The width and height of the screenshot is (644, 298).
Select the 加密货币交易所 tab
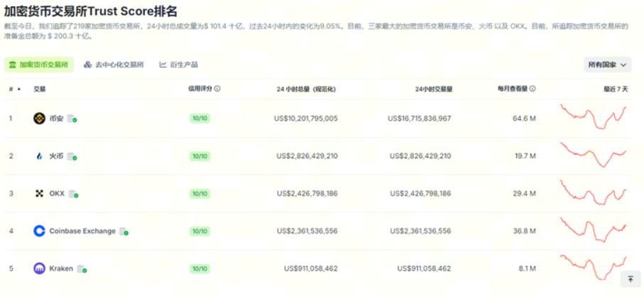click(x=39, y=65)
